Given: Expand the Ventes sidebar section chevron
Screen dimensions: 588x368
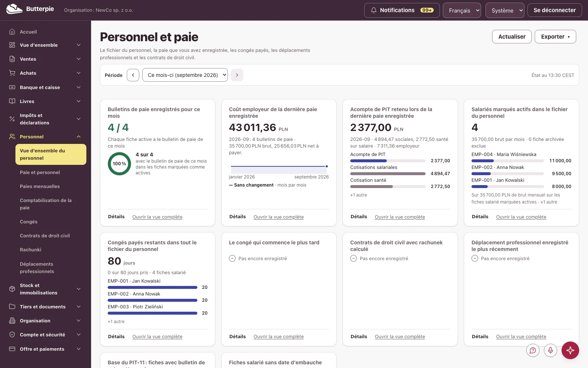Looking at the screenshot, I should pyautogui.click(x=79, y=59).
